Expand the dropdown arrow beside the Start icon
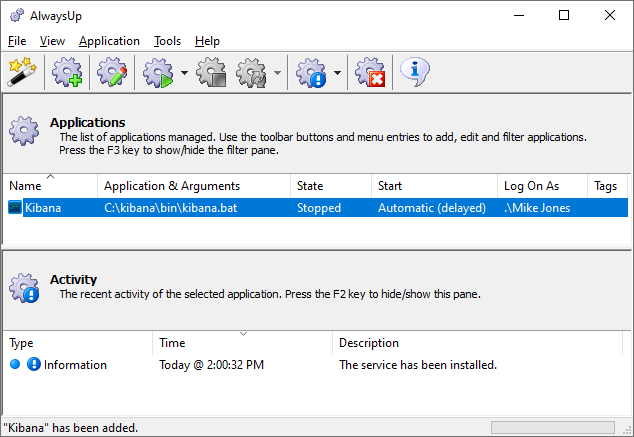 pos(185,73)
